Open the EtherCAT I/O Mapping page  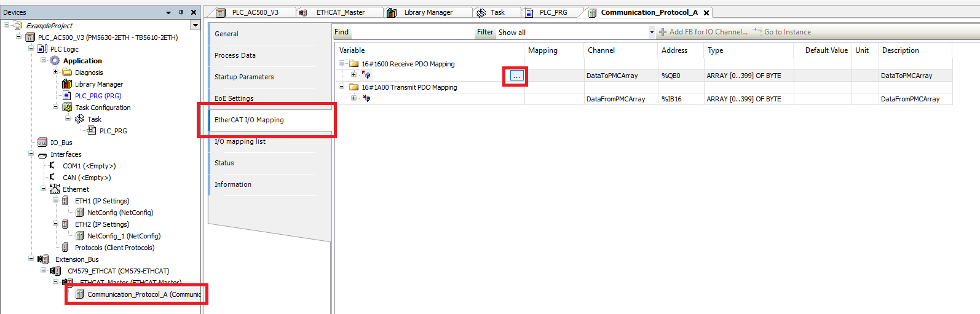pyautogui.click(x=249, y=120)
